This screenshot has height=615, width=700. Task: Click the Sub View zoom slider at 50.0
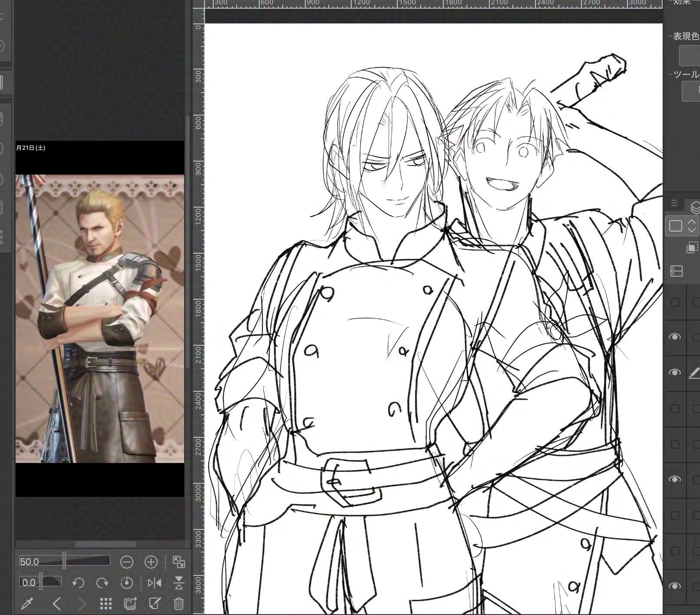pos(64,561)
